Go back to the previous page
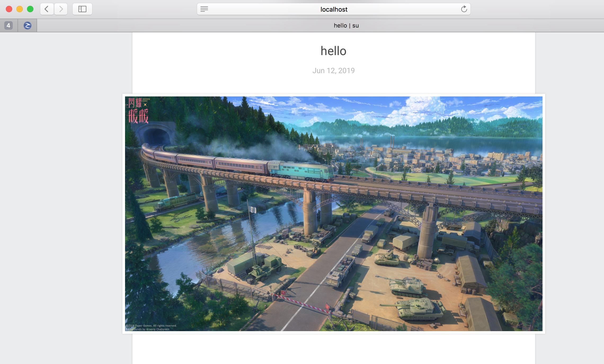 pyautogui.click(x=47, y=9)
